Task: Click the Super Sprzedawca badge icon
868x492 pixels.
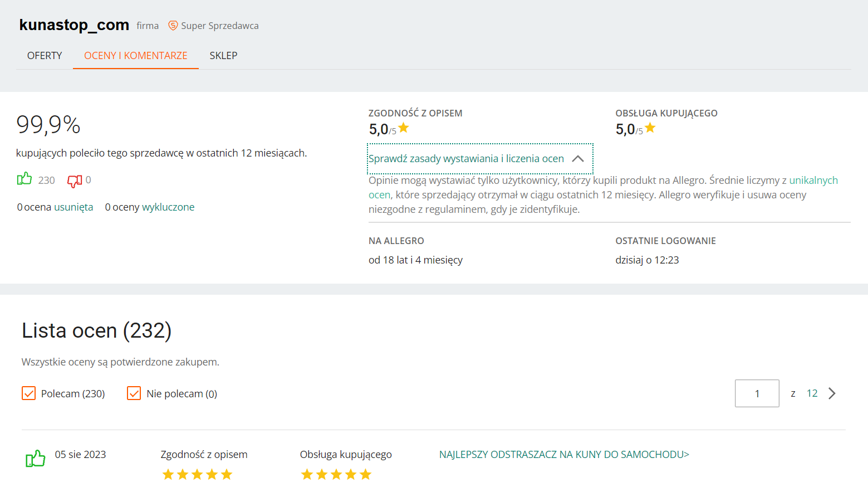Action: (173, 26)
